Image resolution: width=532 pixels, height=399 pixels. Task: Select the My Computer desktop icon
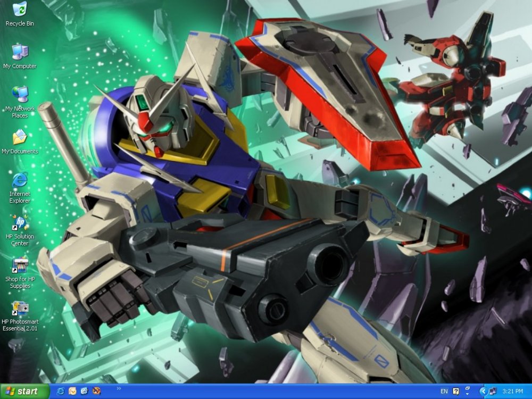tap(20, 57)
